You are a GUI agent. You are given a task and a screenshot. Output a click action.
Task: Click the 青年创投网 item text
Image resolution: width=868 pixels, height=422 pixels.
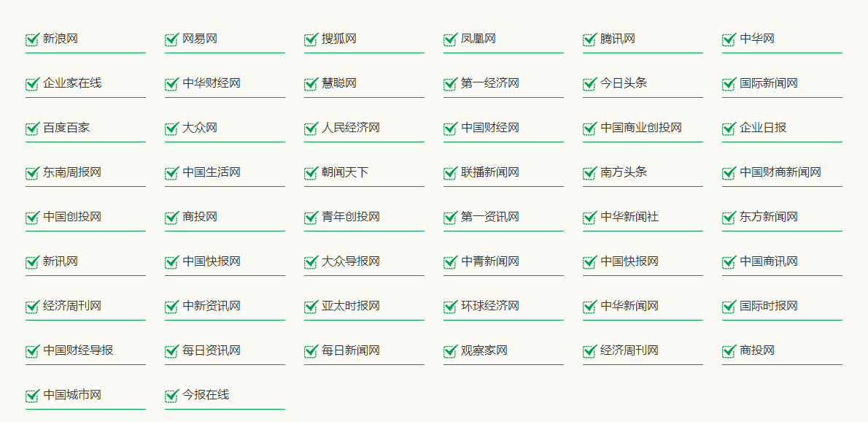(x=350, y=217)
